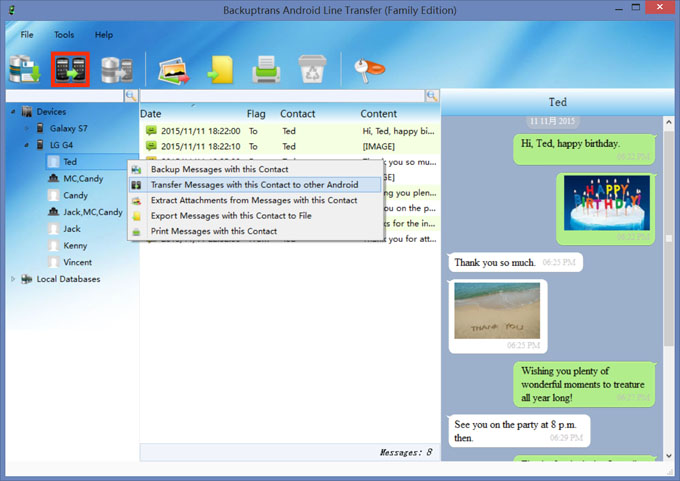The height and width of the screenshot is (481, 680).
Task: Click the app icon in the title bar
Action: [12, 10]
